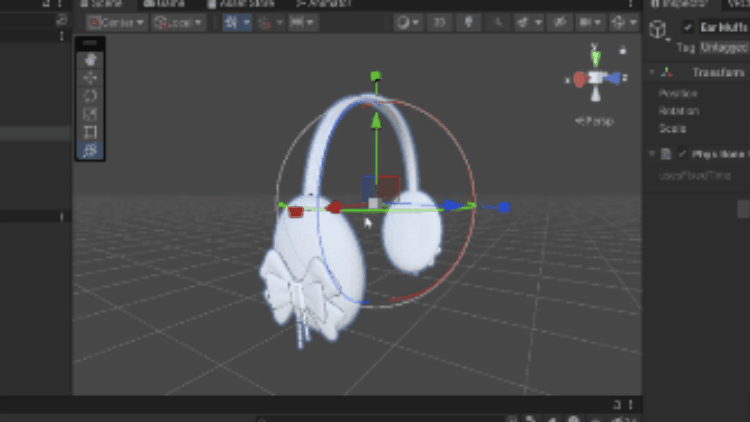This screenshot has height=422, width=750.
Task: Toggle scene lighting with the lightbulb icon
Action: (470, 22)
